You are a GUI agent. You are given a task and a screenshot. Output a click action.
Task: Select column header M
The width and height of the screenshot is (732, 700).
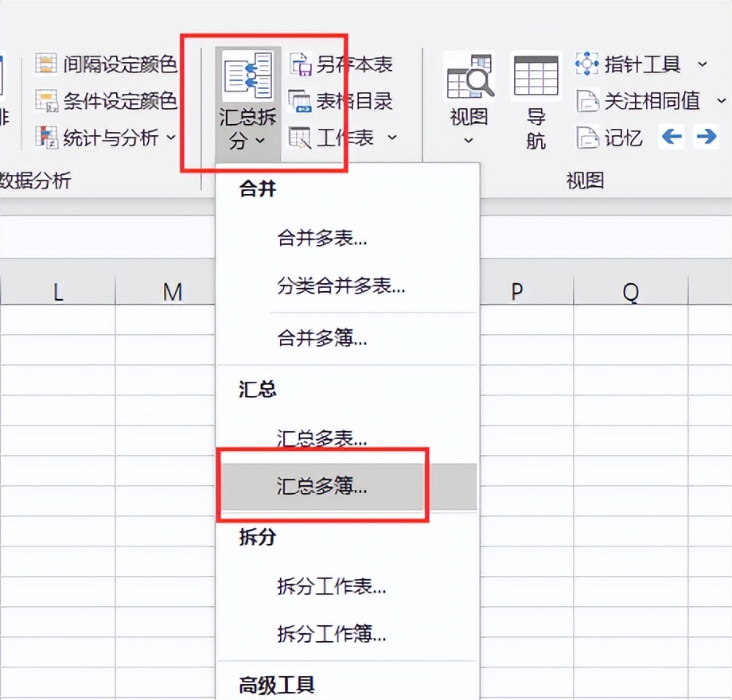tap(173, 292)
